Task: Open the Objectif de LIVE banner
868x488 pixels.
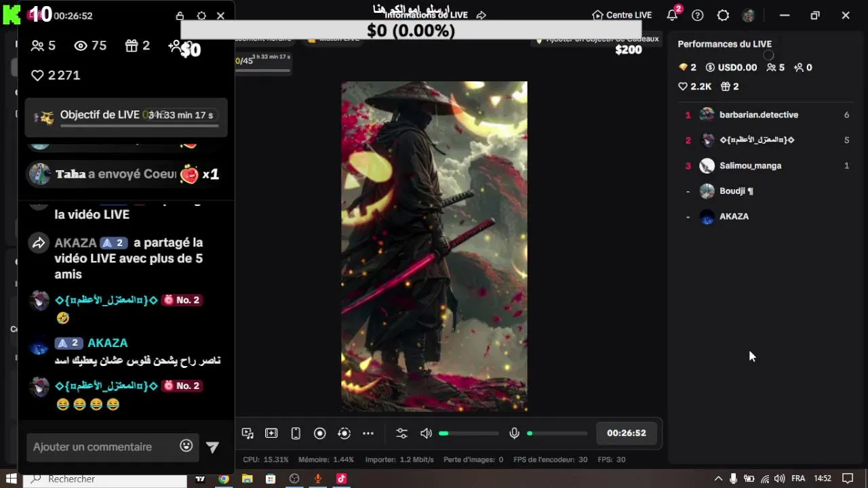Action: click(126, 117)
